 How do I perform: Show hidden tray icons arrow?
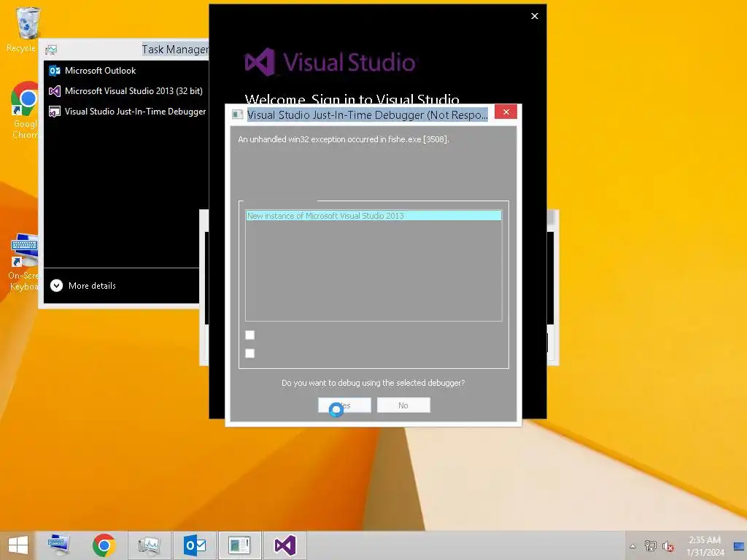(632, 546)
